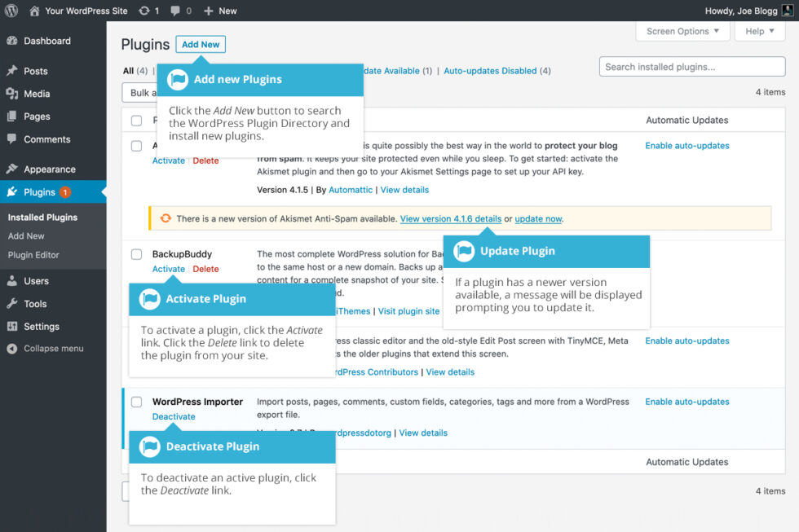799x532 pixels.
Task: View version 4.1.6 details link
Action: pyautogui.click(x=450, y=218)
